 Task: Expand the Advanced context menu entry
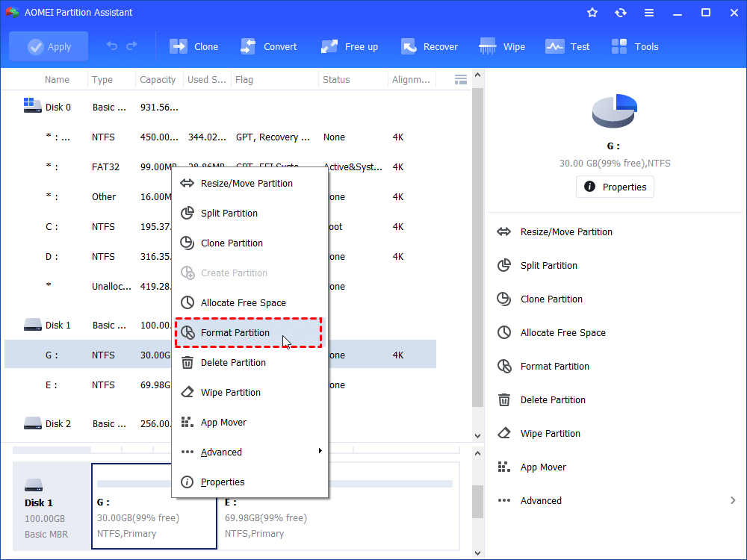[x=221, y=452]
